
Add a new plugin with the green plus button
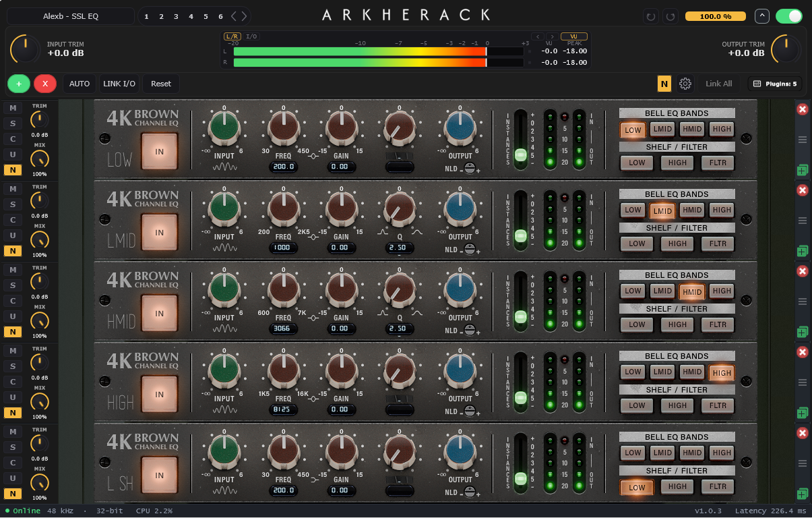(19, 84)
